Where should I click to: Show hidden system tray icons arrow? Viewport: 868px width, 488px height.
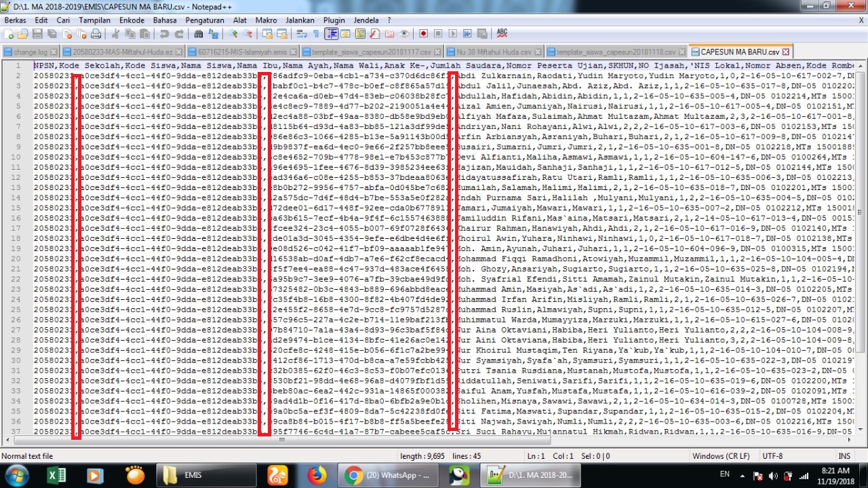coord(742,475)
